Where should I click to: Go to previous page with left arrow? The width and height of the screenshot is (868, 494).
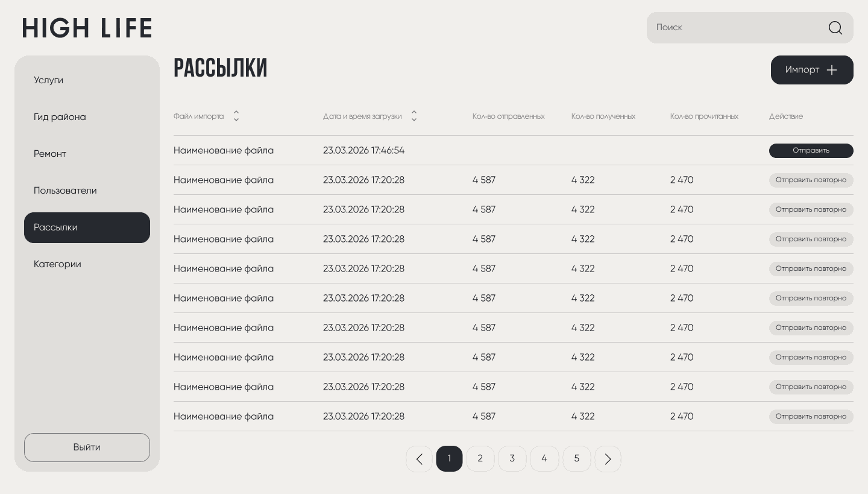click(419, 459)
